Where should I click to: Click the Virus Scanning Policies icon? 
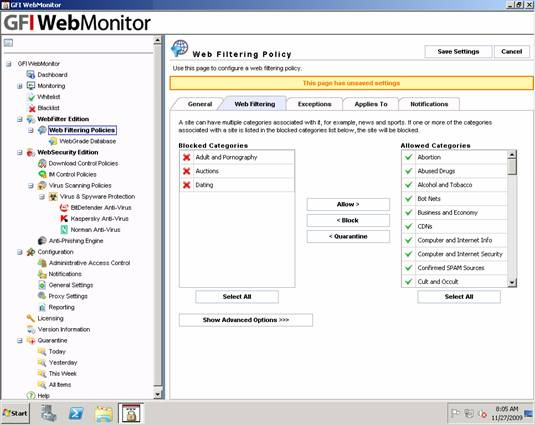(42, 186)
